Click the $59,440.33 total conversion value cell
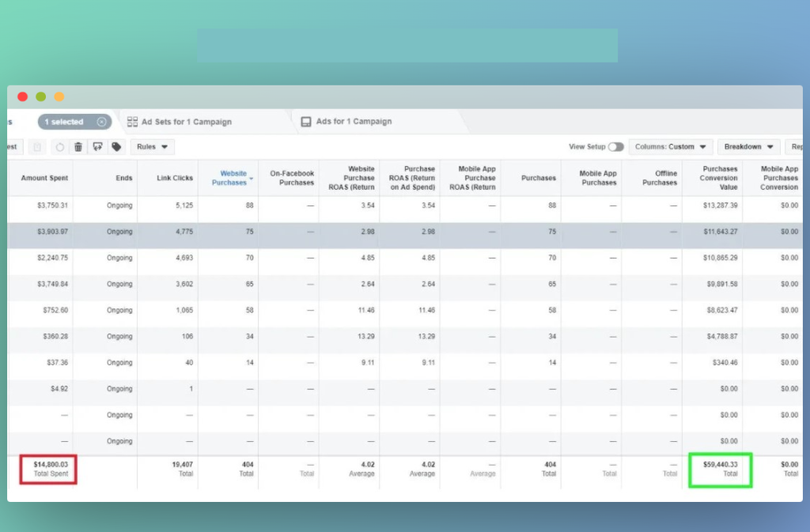 pyautogui.click(x=719, y=469)
